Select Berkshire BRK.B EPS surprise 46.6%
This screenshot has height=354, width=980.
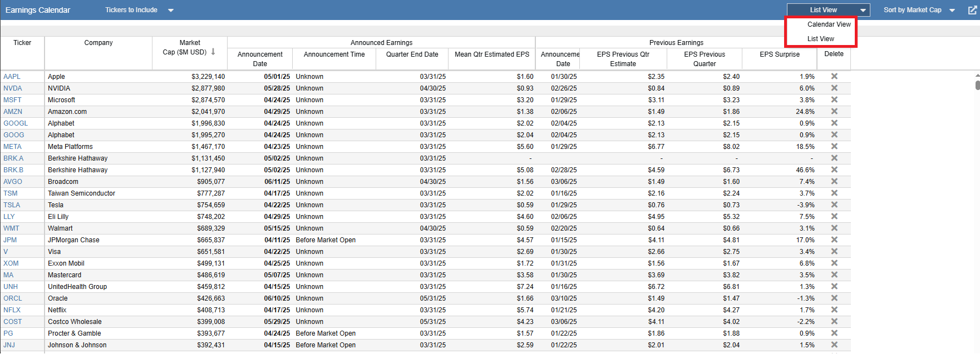pos(805,170)
